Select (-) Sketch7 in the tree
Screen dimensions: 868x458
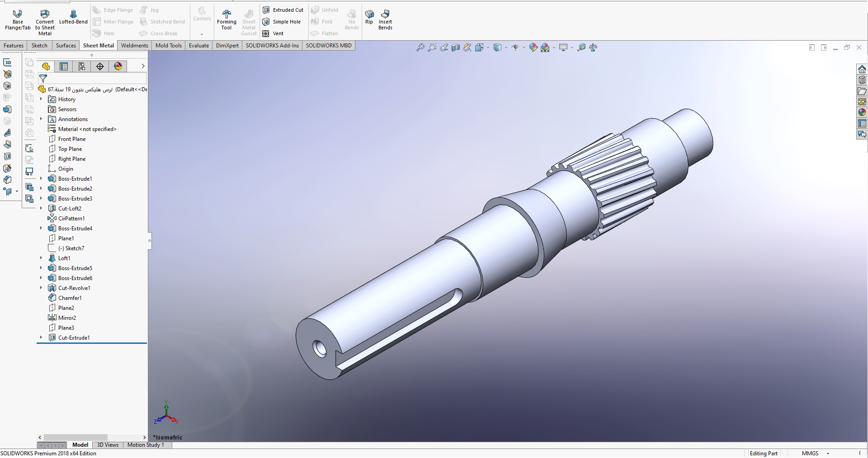click(x=71, y=248)
